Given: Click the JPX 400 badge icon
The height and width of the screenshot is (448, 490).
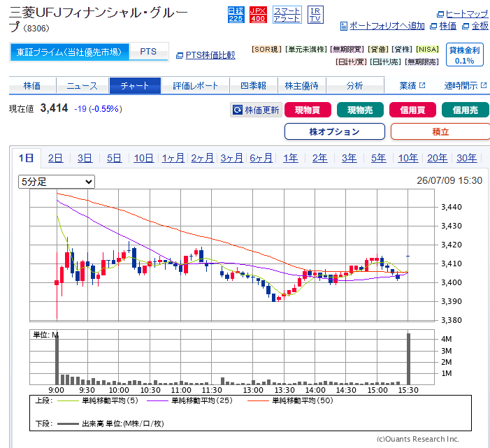Looking at the screenshot, I should [258, 15].
